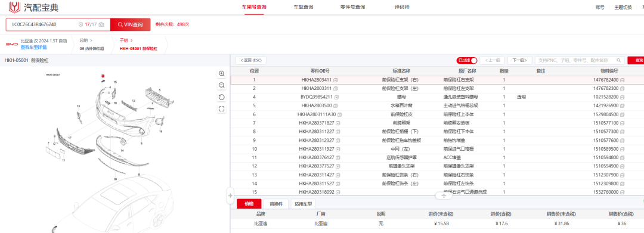The height and width of the screenshot is (233, 644).
Task: Click callout number 1 in diagram
Action: point(103,76)
